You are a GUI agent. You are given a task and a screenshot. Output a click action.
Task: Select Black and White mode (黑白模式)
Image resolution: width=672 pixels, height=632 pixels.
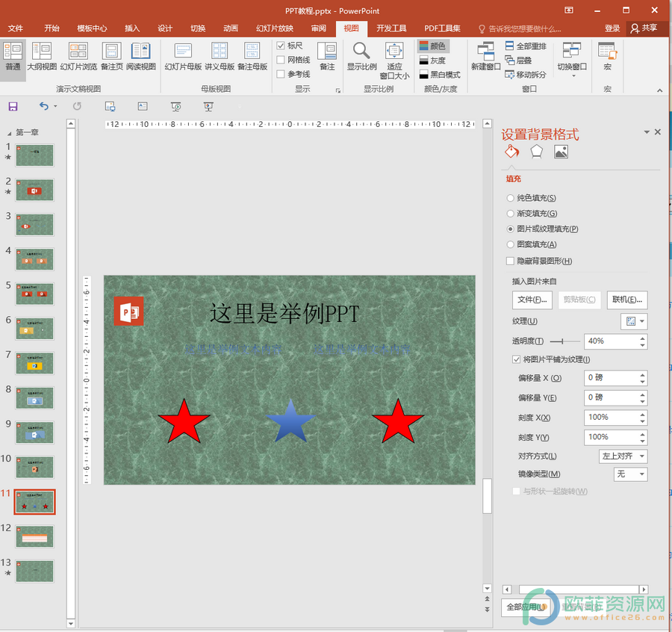(x=440, y=75)
